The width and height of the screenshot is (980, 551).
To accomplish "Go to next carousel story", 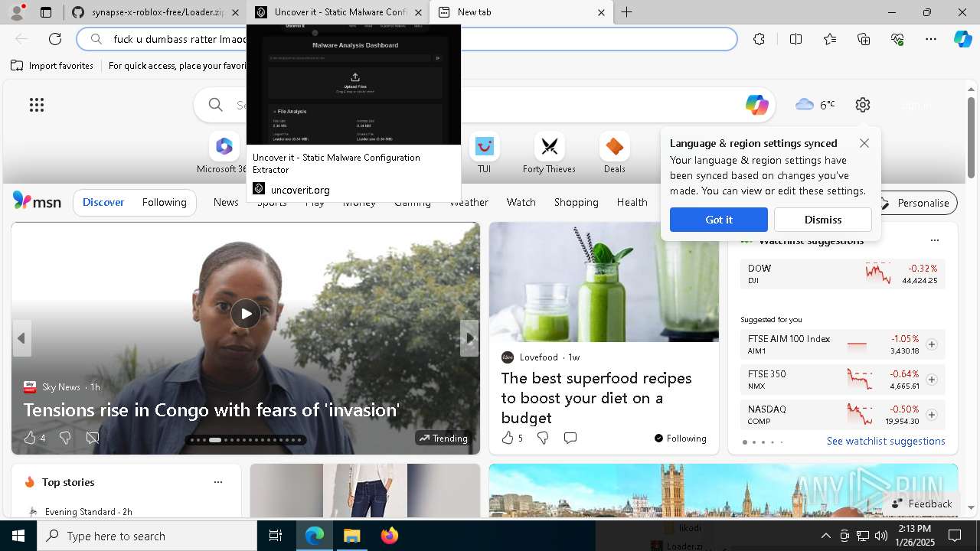I will pyautogui.click(x=469, y=338).
